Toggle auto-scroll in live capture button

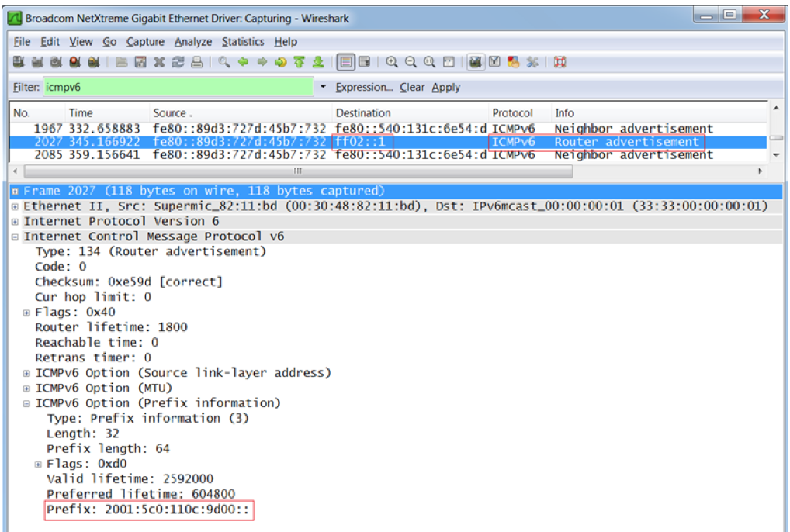(x=365, y=63)
